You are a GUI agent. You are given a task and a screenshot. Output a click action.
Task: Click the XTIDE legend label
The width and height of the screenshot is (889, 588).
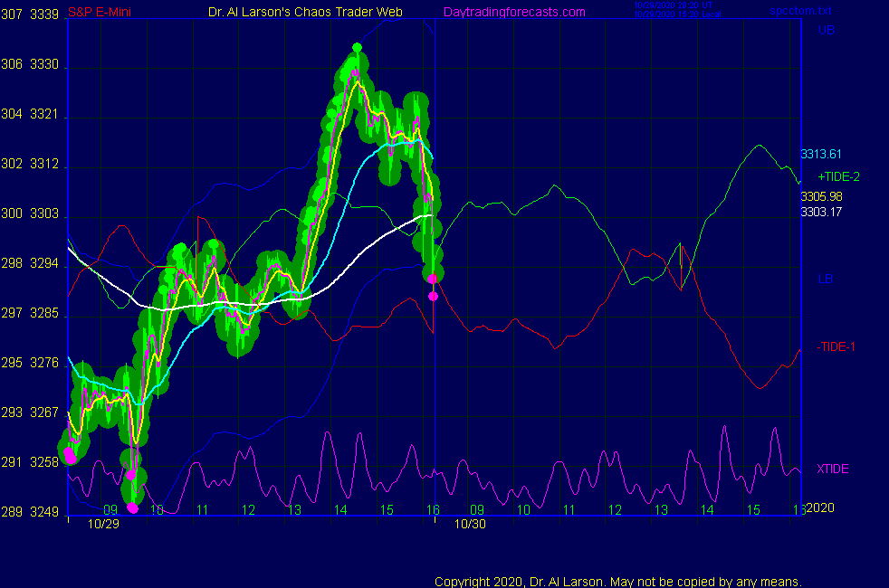click(833, 469)
